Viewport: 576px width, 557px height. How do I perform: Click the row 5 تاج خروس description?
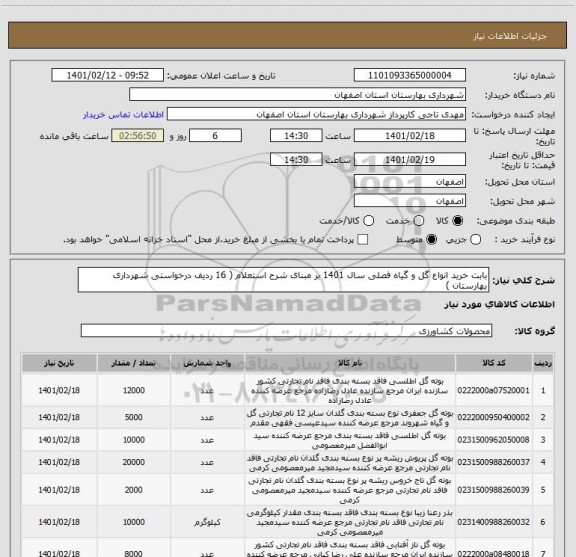click(350, 490)
